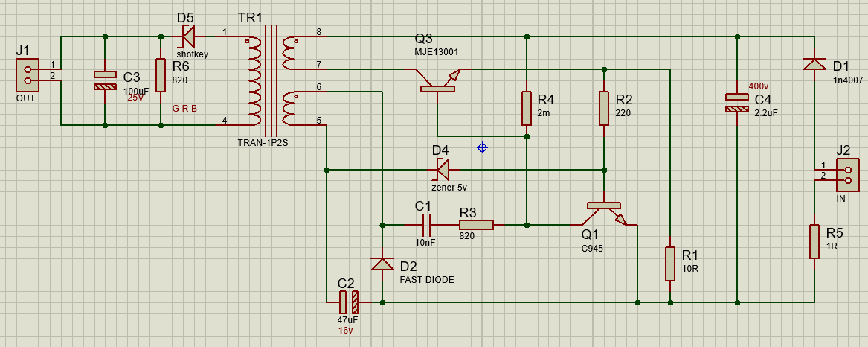Select transformer pin number 5
This screenshot has height=347, width=868.
coord(318,120)
